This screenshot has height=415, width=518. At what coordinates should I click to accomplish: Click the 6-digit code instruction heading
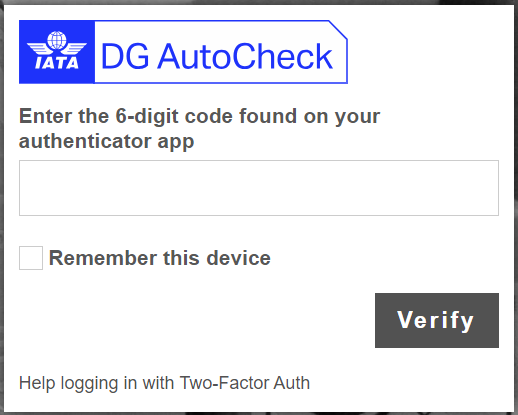(x=199, y=129)
